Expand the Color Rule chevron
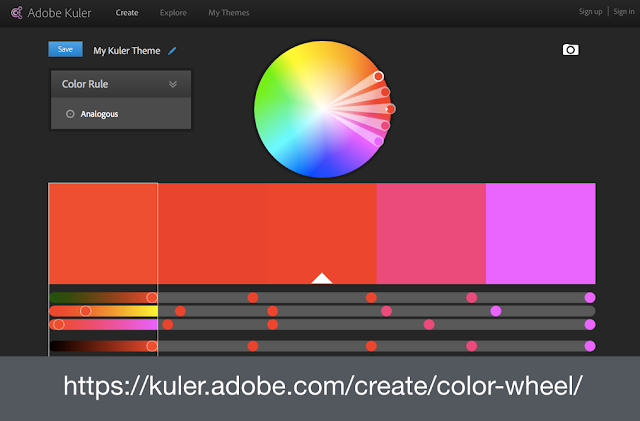This screenshot has height=421, width=640. click(x=173, y=84)
